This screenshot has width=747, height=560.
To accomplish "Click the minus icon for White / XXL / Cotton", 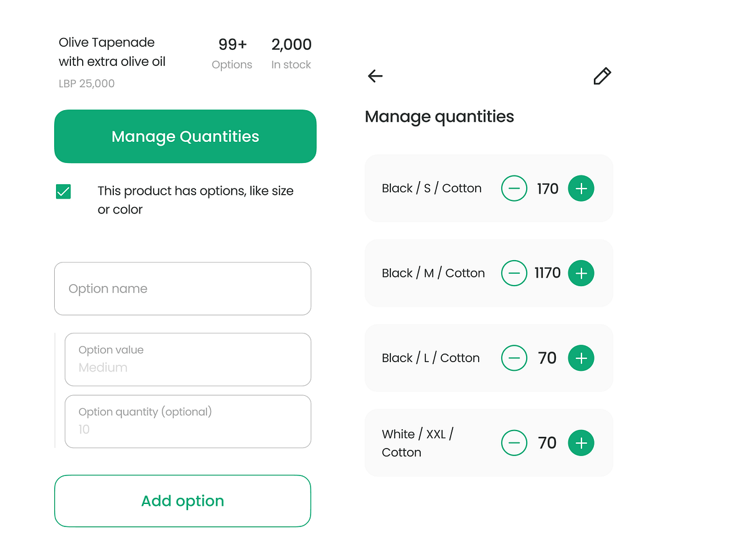I will [x=514, y=442].
